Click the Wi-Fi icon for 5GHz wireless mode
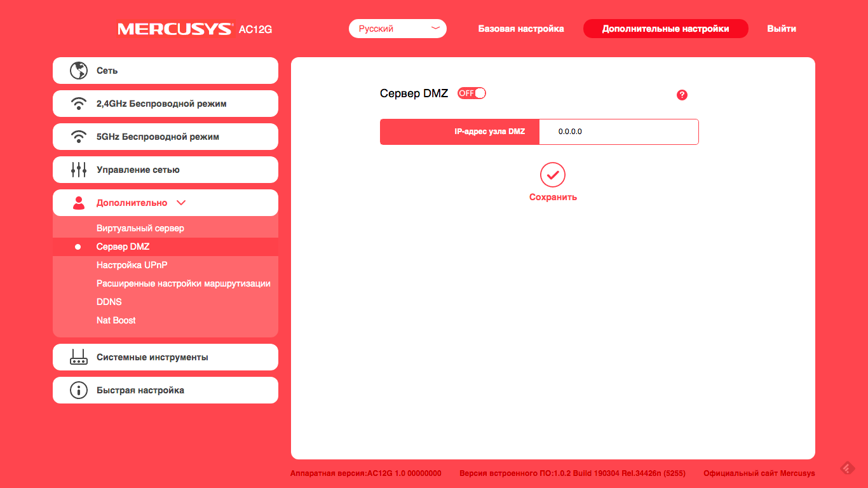The image size is (868, 488). point(78,137)
